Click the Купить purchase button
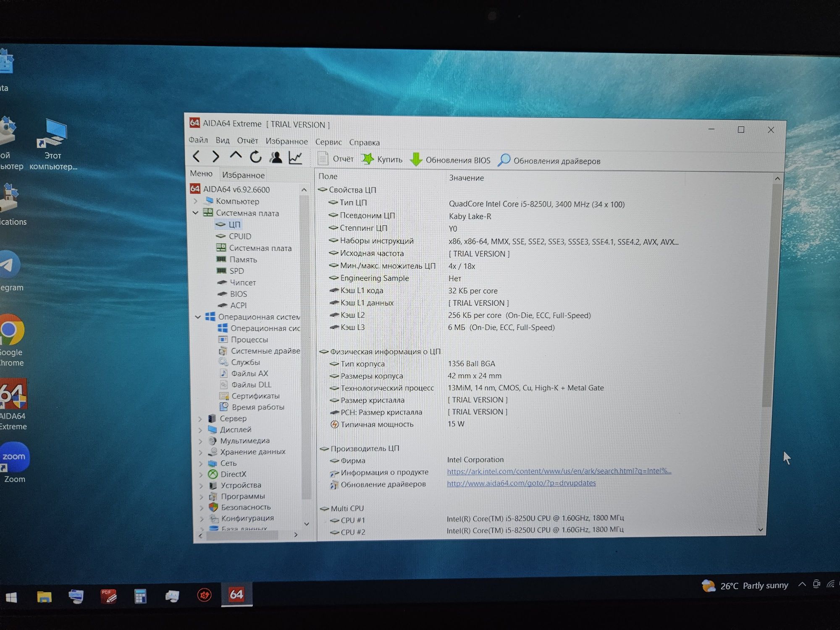This screenshot has height=630, width=840. pyautogui.click(x=382, y=159)
